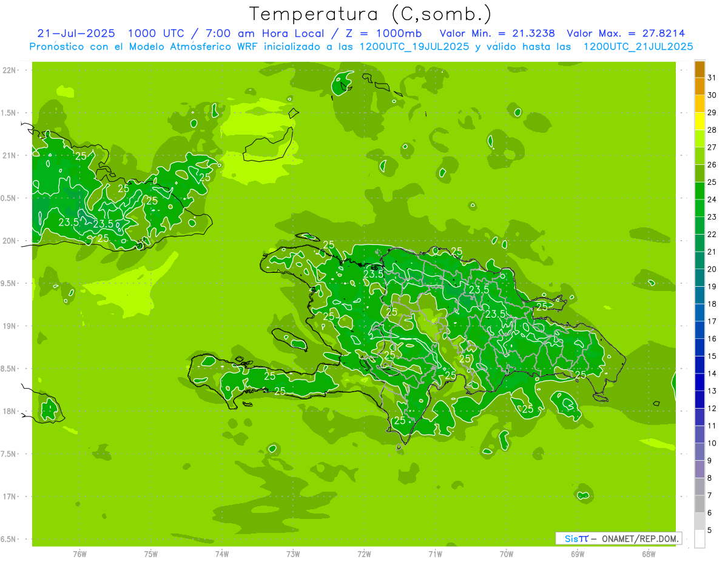Screen dimensions: 728x562
Task: Click the '24' label on the color bar
Action: [712, 199]
